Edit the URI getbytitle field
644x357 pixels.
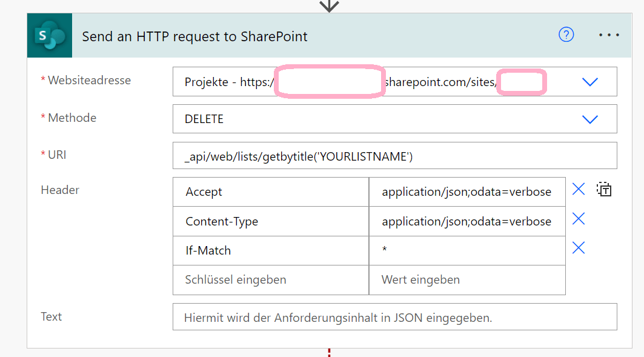click(x=394, y=155)
